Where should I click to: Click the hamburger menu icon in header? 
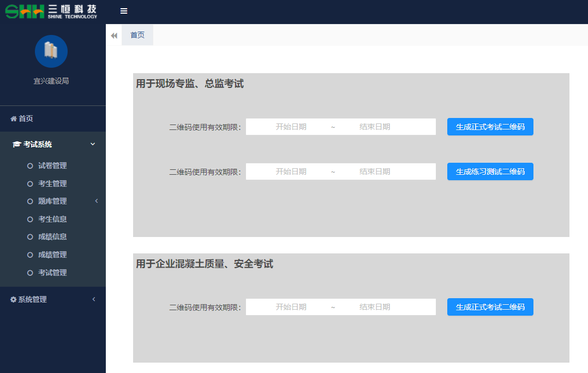(x=124, y=11)
